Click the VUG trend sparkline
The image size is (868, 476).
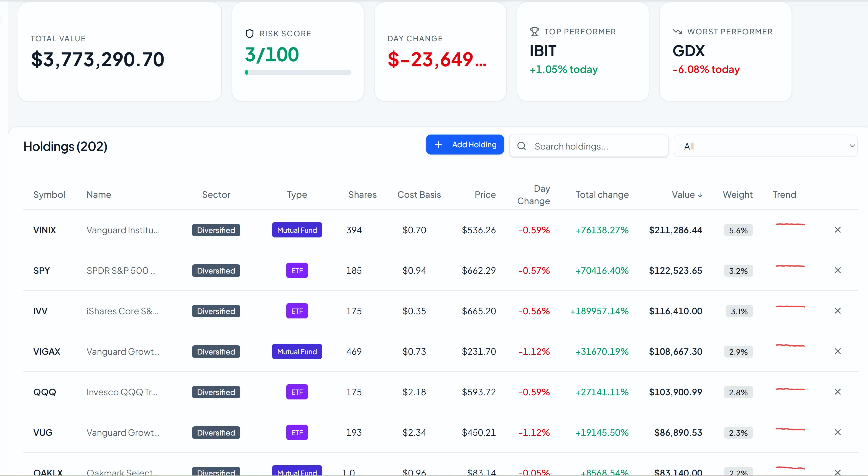pos(790,429)
